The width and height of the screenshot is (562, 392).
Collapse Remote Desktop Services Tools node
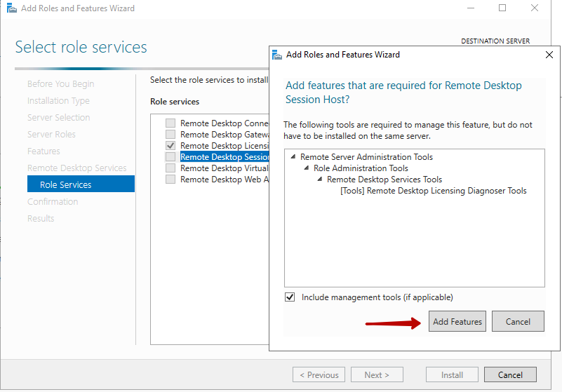pos(320,180)
